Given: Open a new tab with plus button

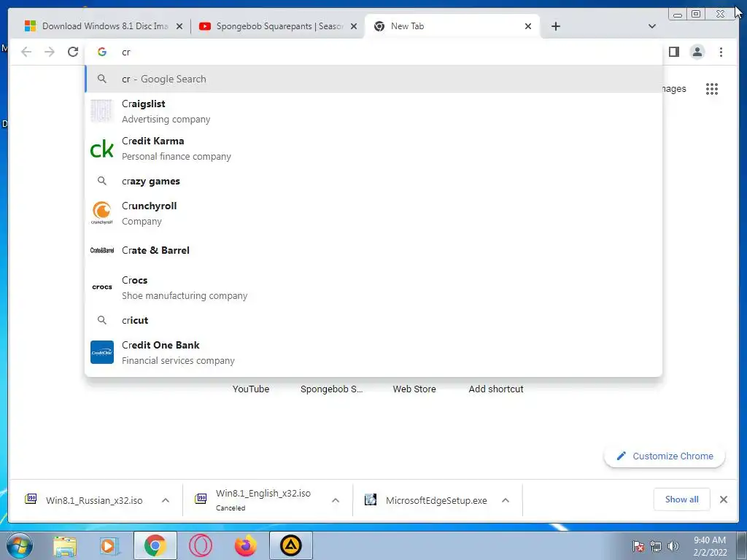Looking at the screenshot, I should pos(555,26).
